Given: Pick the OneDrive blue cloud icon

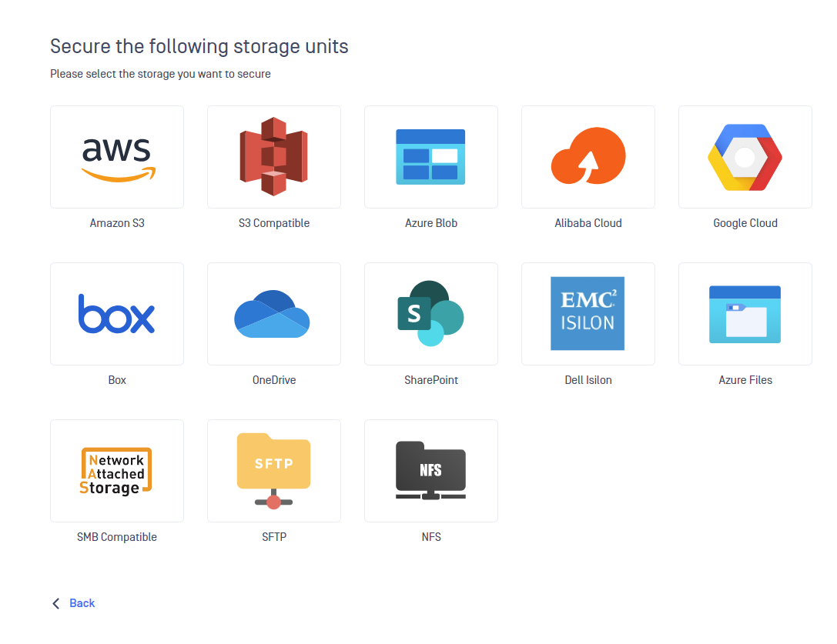Looking at the screenshot, I should [x=274, y=314].
